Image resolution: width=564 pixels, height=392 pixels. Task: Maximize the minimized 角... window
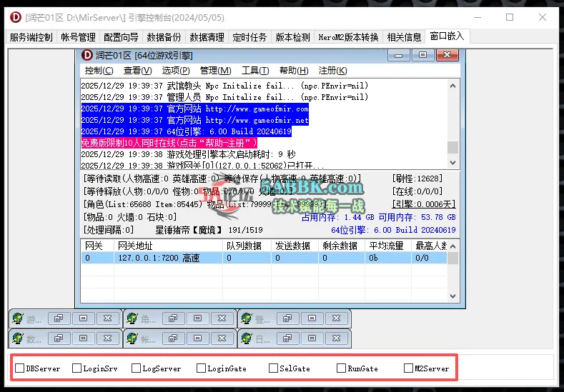pyautogui.click(x=197, y=318)
